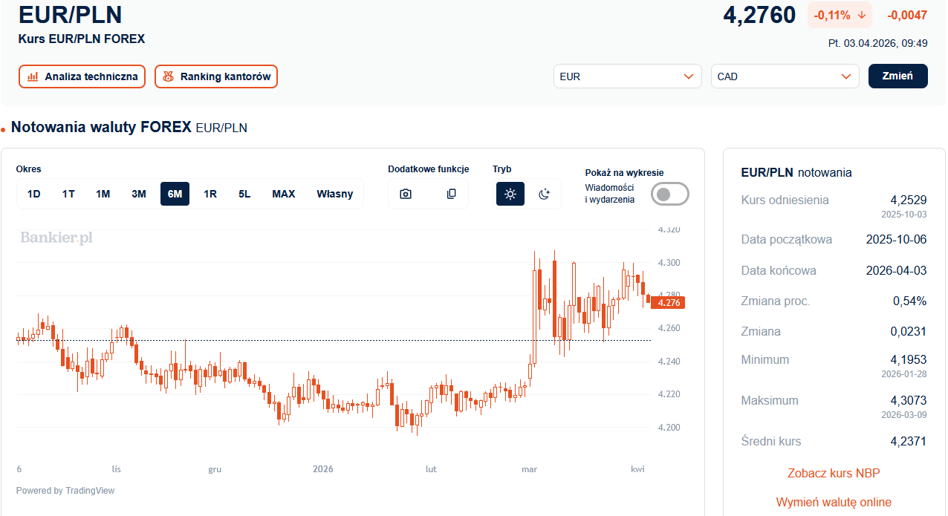Select the 3M period

pos(139,194)
